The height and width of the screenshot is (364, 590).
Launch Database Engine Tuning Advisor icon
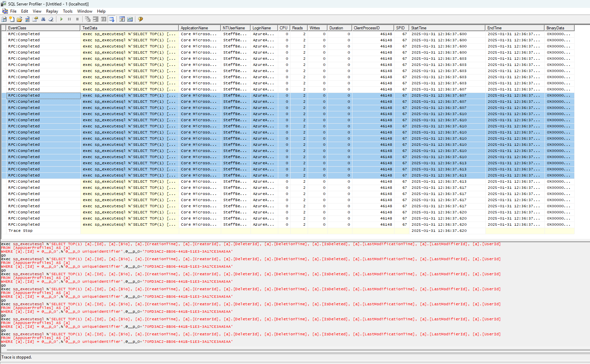pyautogui.click(x=122, y=19)
